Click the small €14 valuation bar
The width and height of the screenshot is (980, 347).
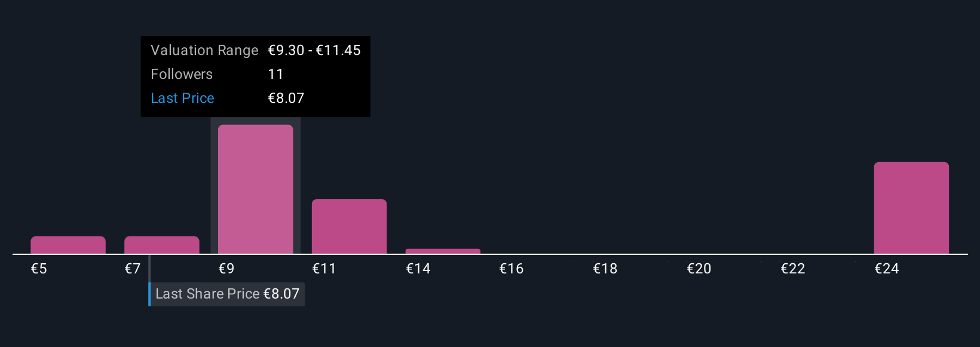(443, 251)
